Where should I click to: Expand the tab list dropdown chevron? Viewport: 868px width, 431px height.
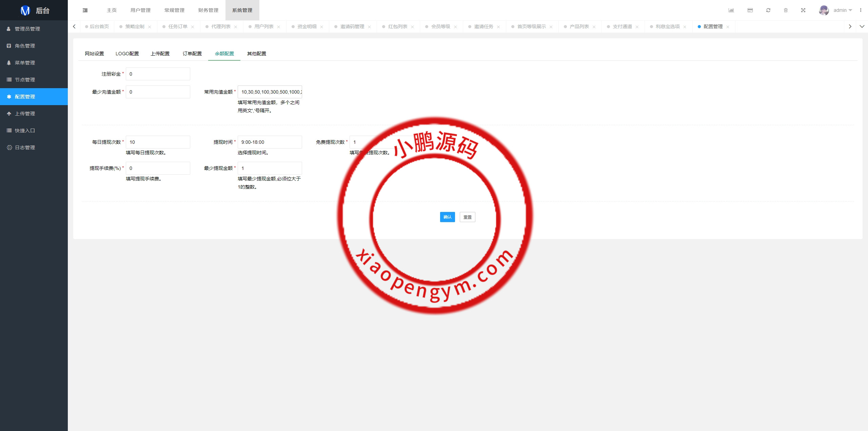[862, 26]
